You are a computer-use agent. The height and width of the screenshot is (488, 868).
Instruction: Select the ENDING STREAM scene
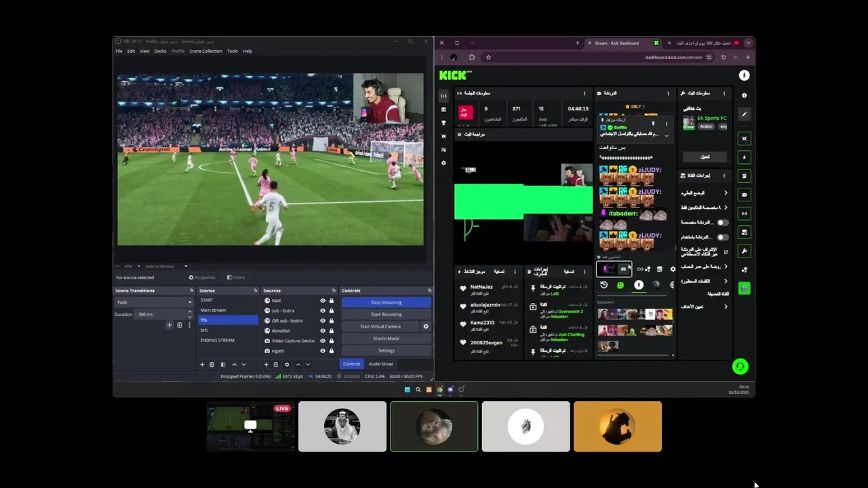pos(228,340)
